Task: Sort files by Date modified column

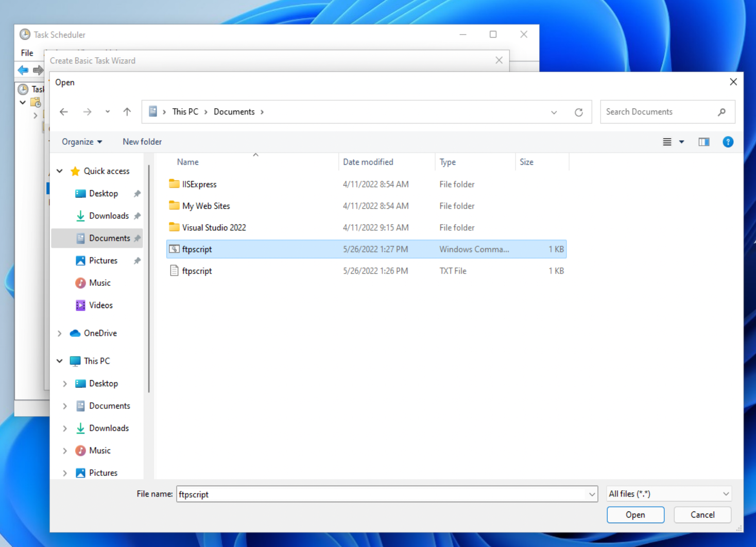Action: tap(368, 162)
